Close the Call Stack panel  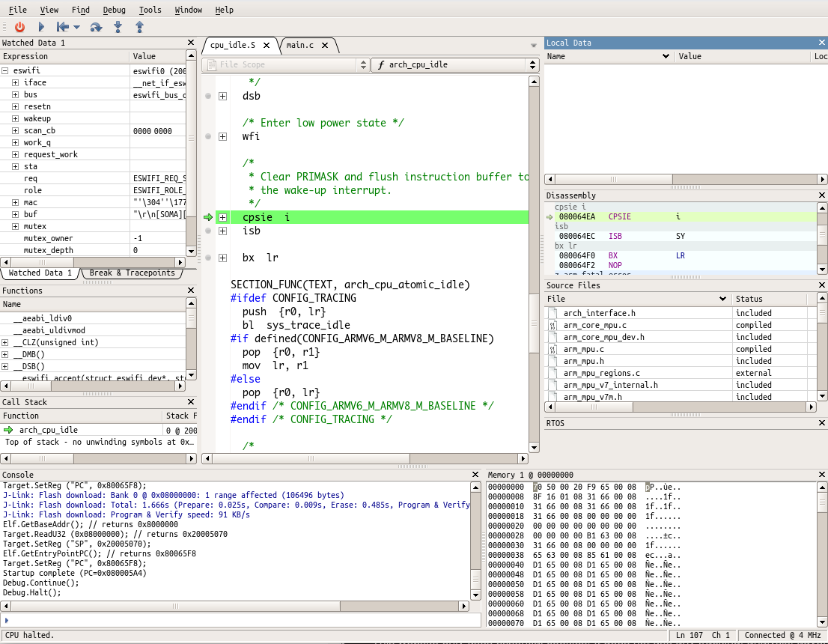191,402
